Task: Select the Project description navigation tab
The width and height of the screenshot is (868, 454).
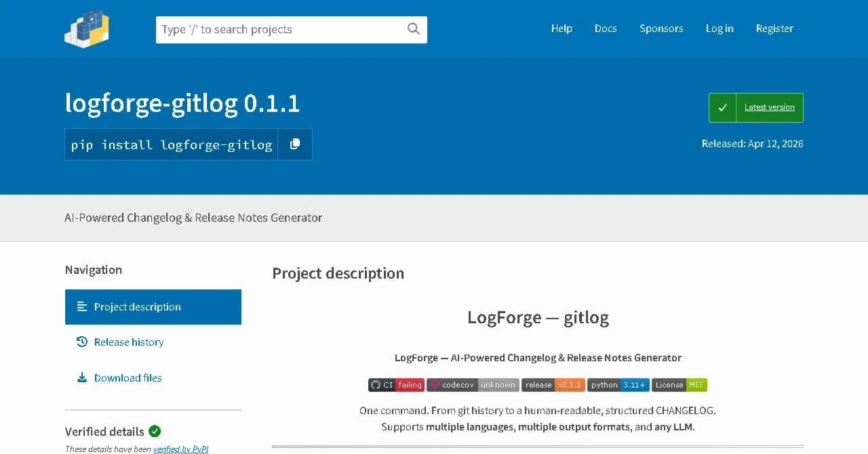Action: point(153,307)
